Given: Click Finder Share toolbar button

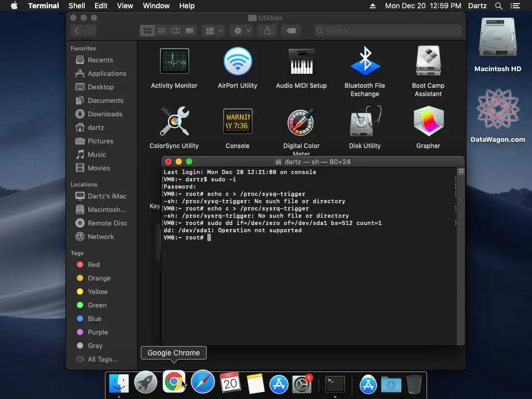Looking at the screenshot, I should coord(268,31).
